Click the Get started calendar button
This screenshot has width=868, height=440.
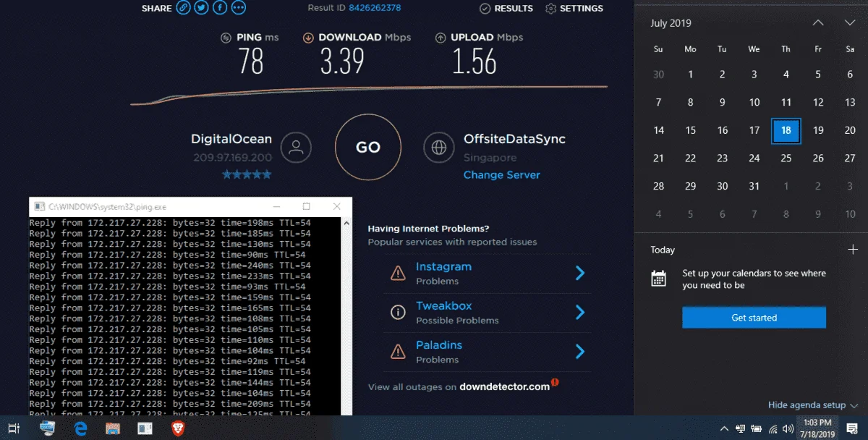(754, 318)
